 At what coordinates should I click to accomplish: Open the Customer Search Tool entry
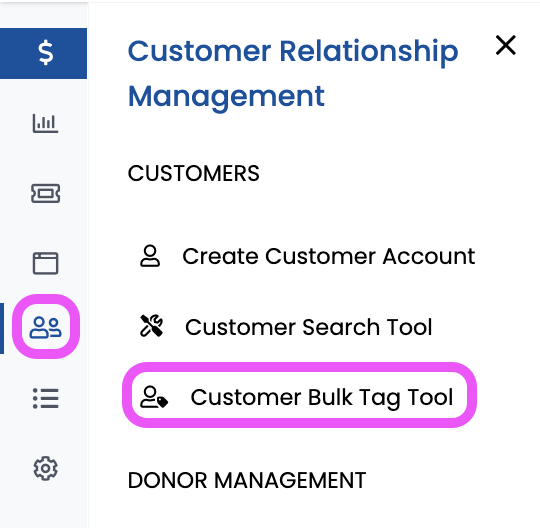click(x=286, y=327)
